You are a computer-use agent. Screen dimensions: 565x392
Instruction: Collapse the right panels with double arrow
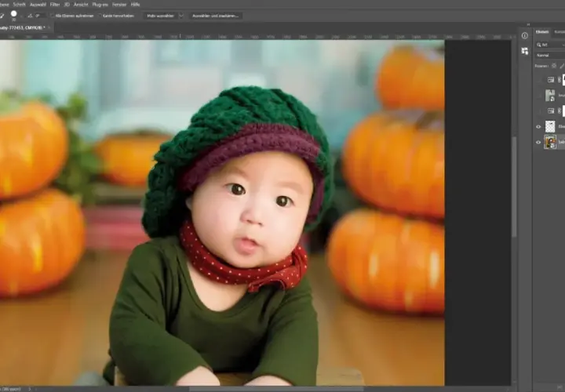click(528, 24)
